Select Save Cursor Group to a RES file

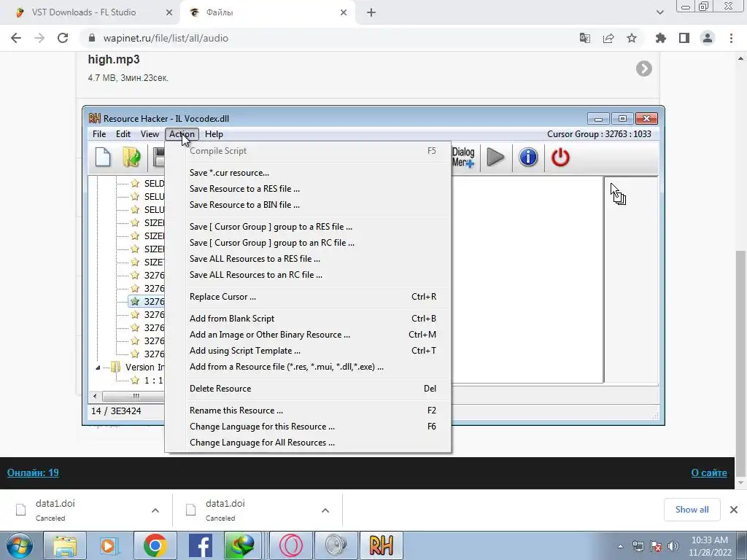(308, 227)
